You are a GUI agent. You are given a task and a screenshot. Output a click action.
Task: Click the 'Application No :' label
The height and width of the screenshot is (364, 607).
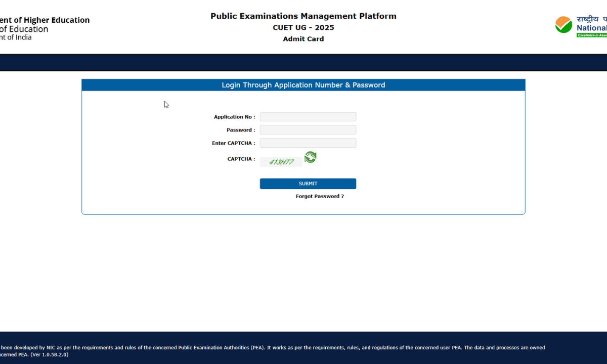235,117
